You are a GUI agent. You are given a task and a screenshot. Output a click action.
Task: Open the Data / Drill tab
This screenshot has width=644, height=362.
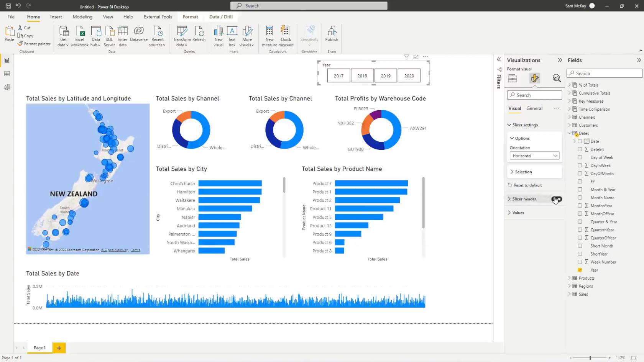221,17
